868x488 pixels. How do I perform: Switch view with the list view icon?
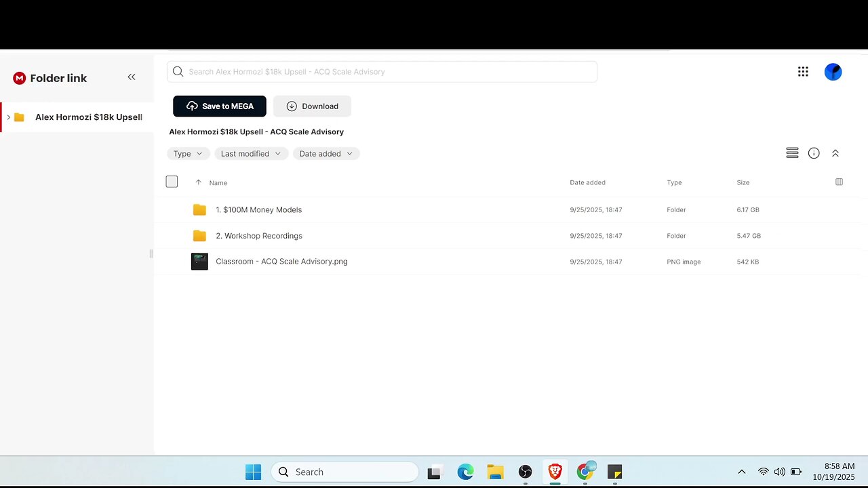pyautogui.click(x=792, y=153)
